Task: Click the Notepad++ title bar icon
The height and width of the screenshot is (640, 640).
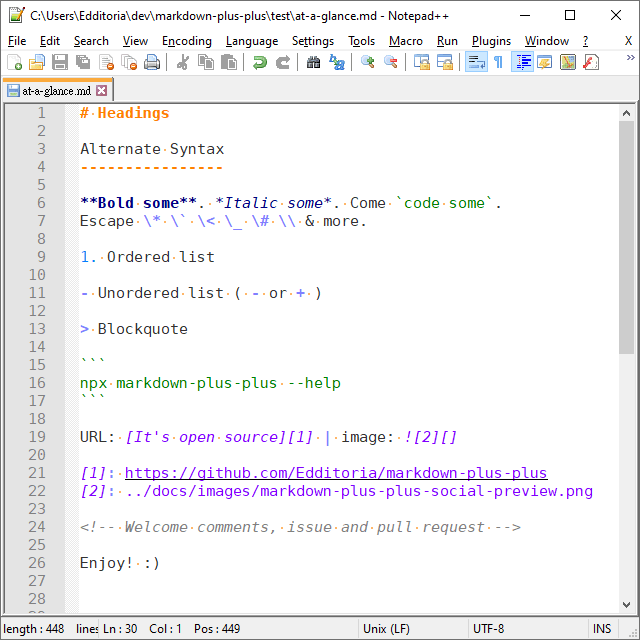Action: pos(17,16)
